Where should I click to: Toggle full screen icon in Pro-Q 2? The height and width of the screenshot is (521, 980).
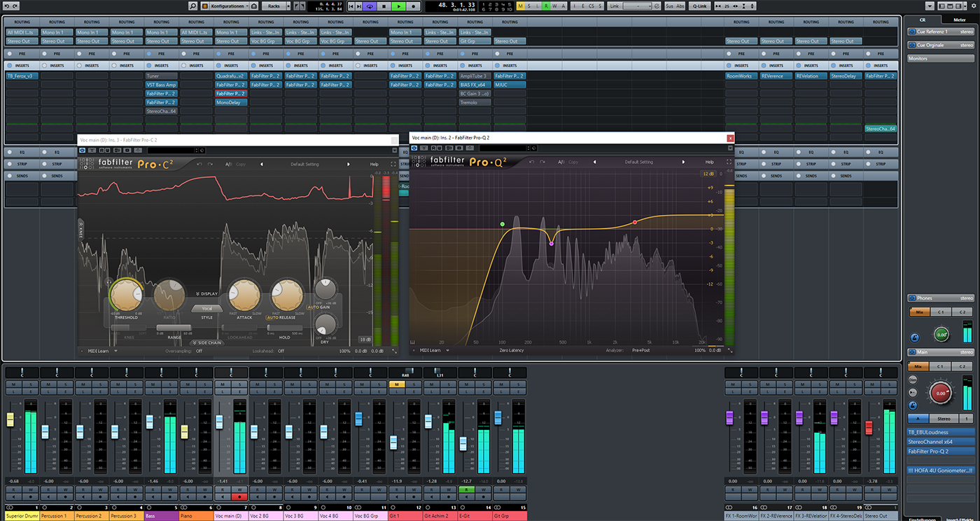[729, 162]
